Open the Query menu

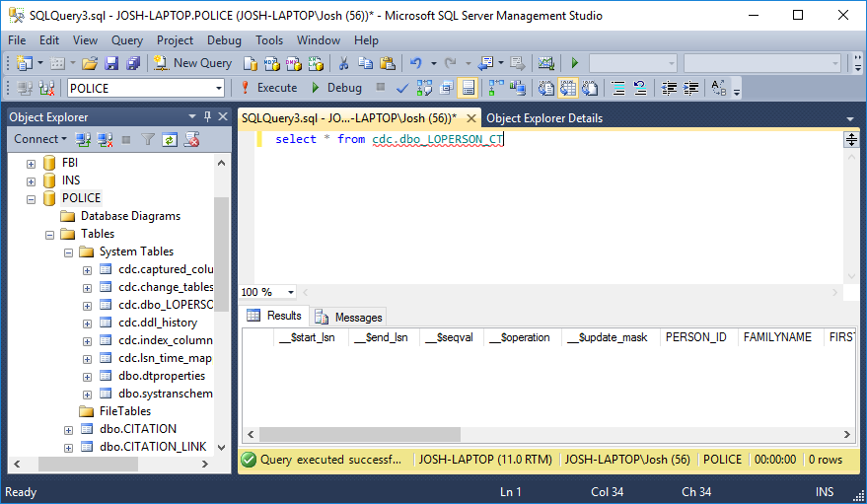tap(127, 40)
